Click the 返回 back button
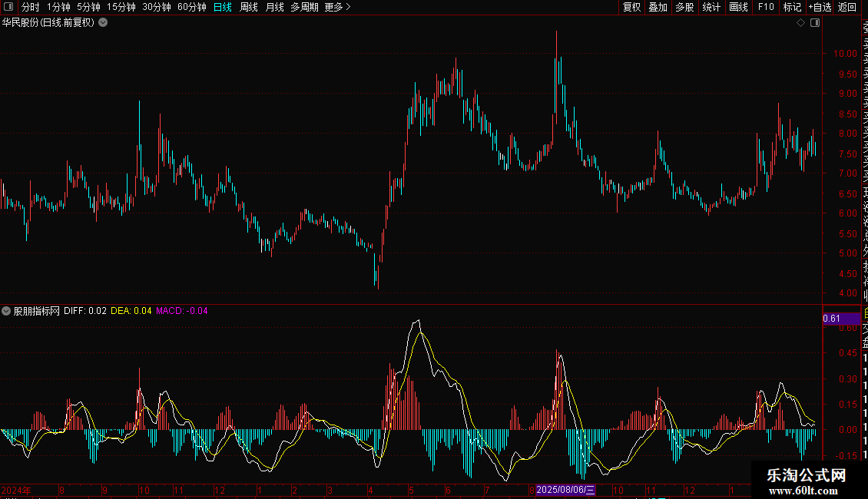Screen dimensions: 868x499 pyautogui.click(x=847, y=7)
